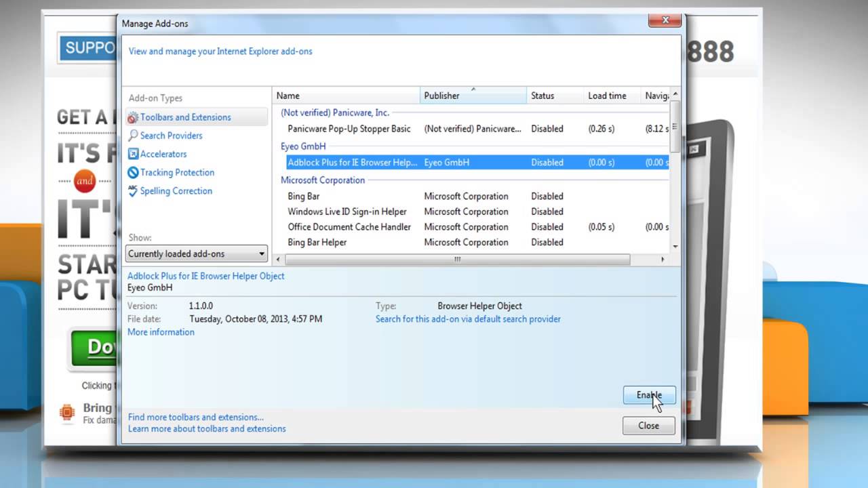Click the Enable button
The image size is (868, 488).
pyautogui.click(x=649, y=395)
